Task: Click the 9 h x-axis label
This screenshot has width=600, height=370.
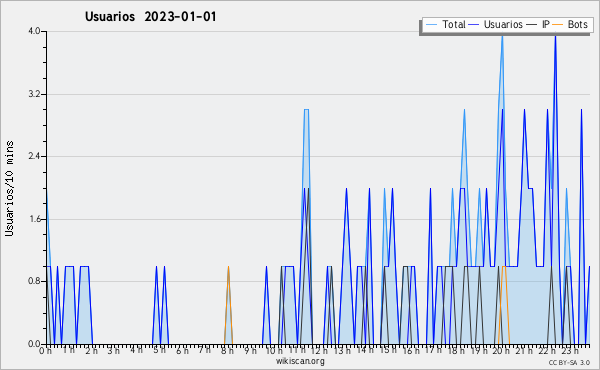Action: coord(250,351)
